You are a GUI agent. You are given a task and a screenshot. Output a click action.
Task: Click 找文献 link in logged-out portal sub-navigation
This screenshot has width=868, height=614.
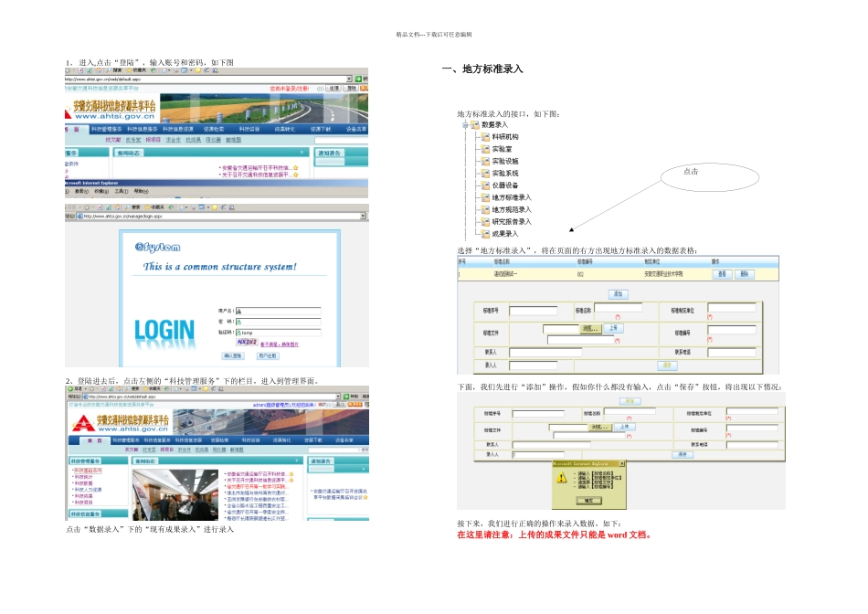(x=113, y=140)
